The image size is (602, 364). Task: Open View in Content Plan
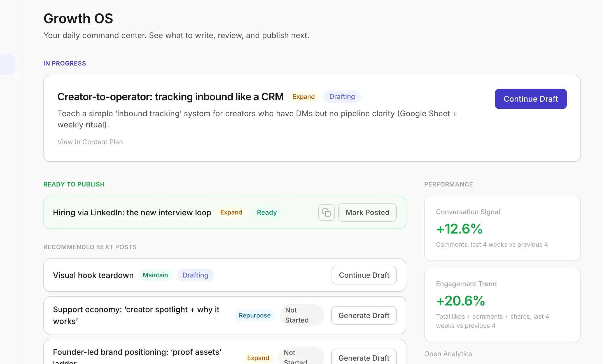click(90, 142)
